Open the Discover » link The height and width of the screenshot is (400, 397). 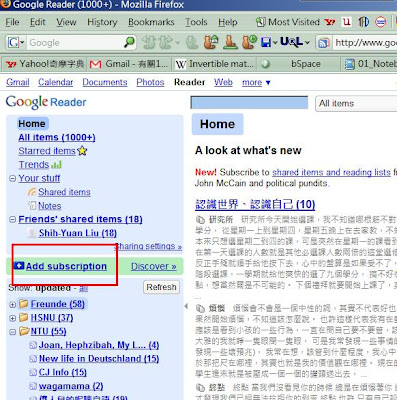[154, 266]
